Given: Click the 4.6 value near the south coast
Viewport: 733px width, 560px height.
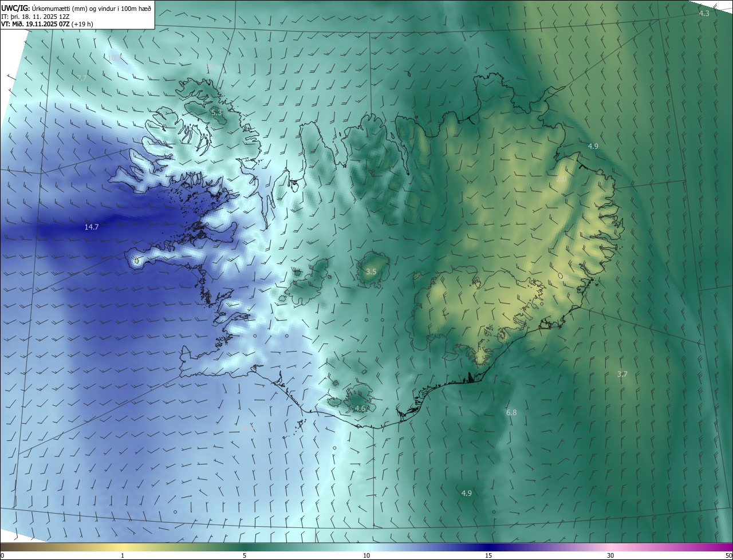Looking at the screenshot, I should point(360,409).
